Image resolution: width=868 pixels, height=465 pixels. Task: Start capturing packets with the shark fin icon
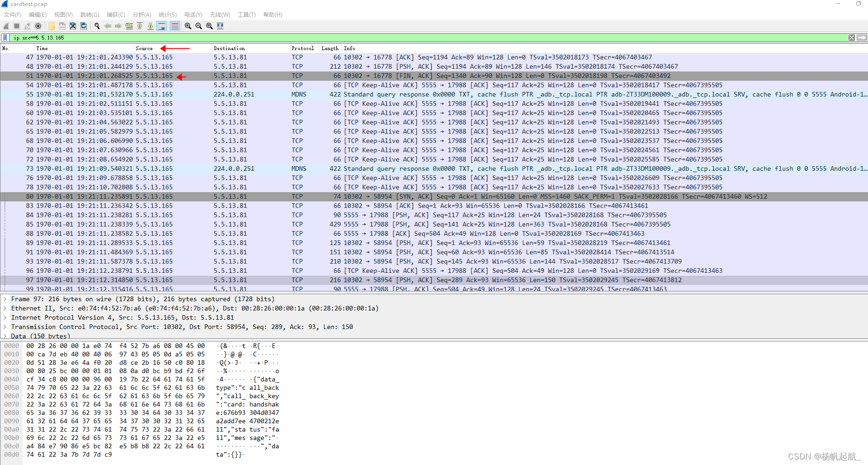tap(6, 26)
